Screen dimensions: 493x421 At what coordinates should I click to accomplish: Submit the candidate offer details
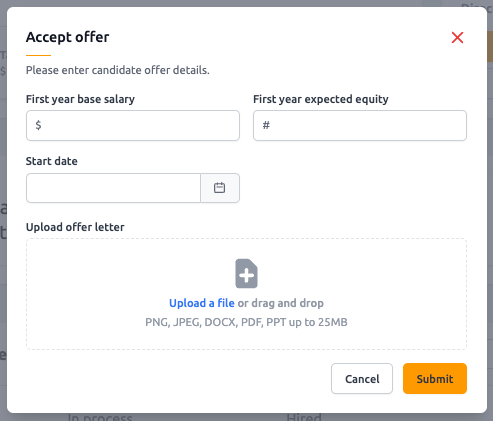435,379
